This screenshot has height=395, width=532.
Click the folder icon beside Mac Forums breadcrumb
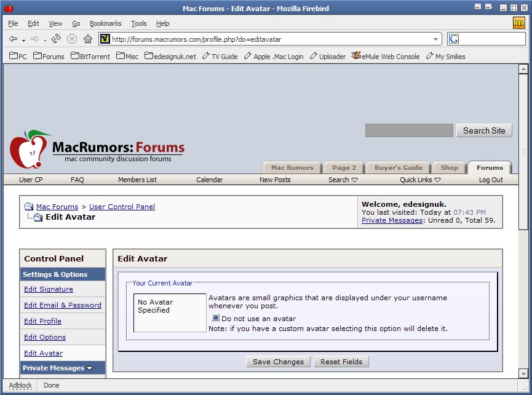pos(29,206)
